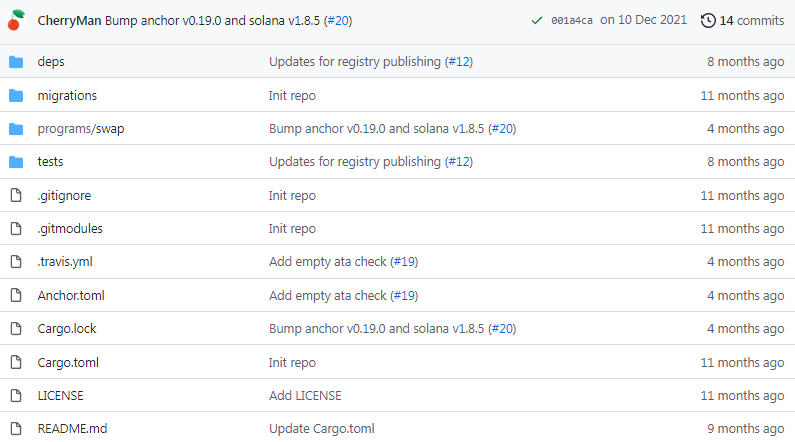
Task: Open the migrations folder
Action: point(67,95)
